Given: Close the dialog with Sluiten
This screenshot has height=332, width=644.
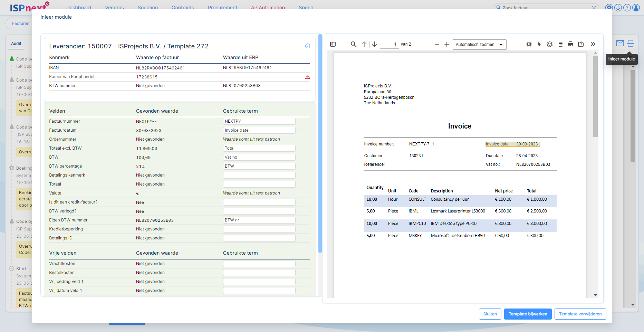Looking at the screenshot, I should [490, 314].
